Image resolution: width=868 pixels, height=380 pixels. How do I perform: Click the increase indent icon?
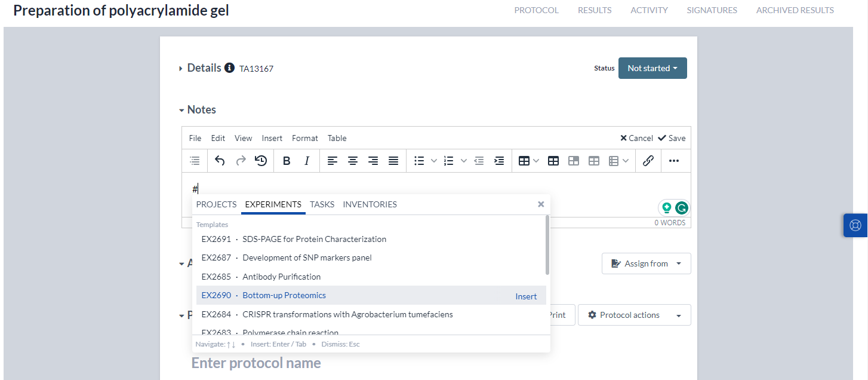click(x=499, y=161)
